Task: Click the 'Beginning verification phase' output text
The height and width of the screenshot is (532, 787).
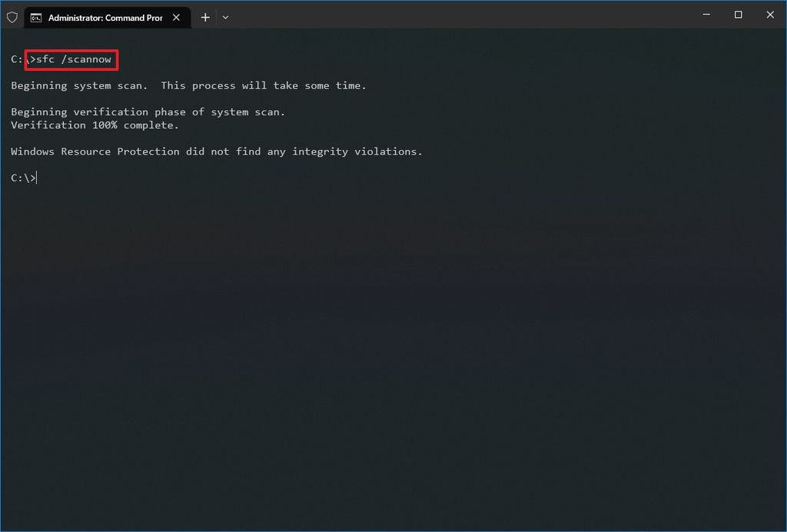Action: tap(148, 111)
